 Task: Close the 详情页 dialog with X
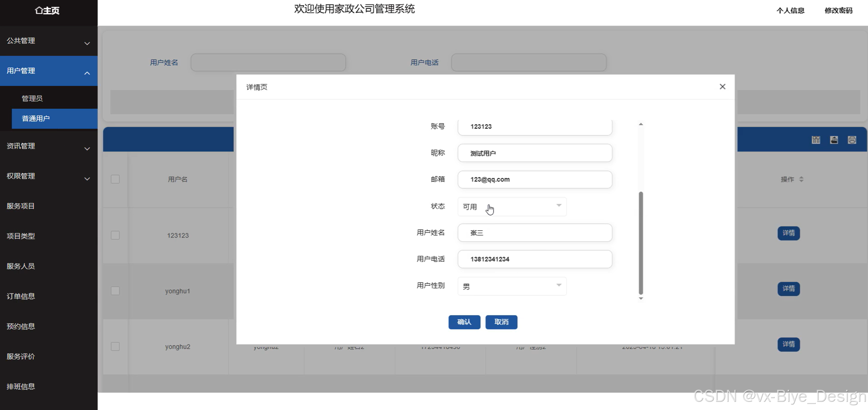pos(722,87)
